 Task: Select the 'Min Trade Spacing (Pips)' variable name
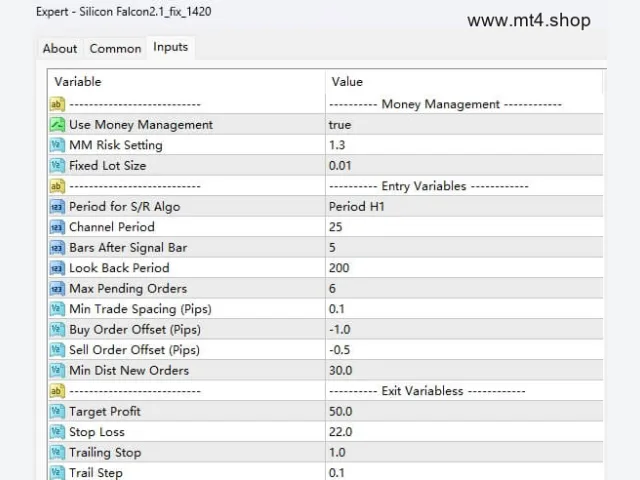(x=140, y=309)
